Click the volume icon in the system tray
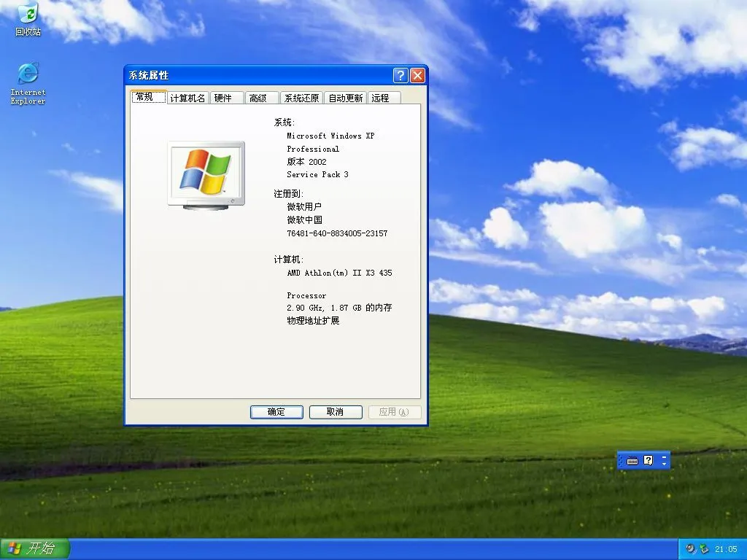Viewport: 747px width, 560px height. point(690,548)
